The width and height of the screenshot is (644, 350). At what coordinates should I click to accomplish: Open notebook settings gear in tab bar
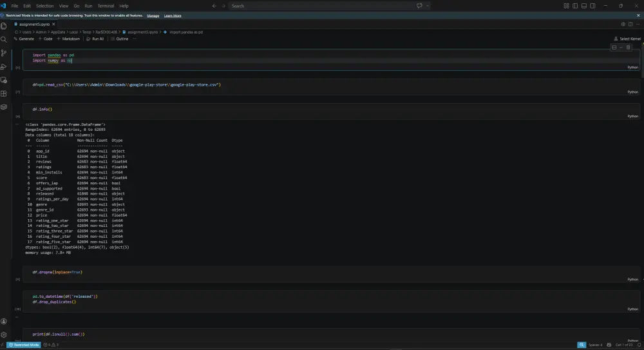pos(623,24)
